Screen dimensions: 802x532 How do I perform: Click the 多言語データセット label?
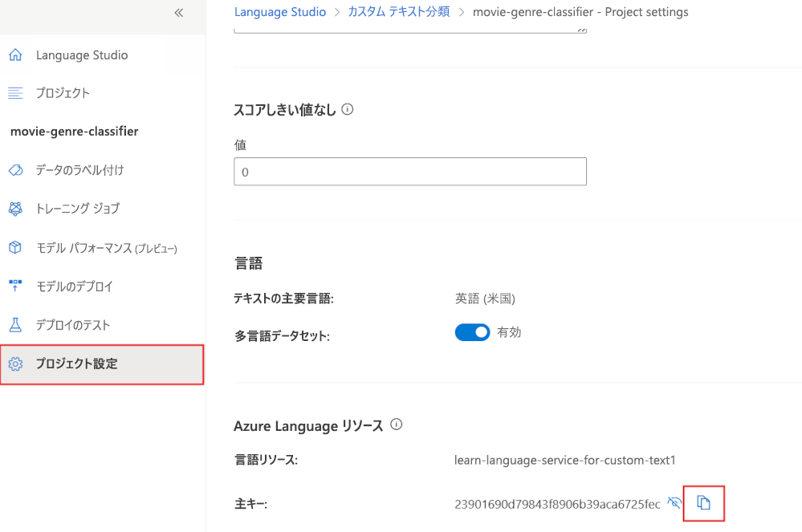tap(282, 336)
